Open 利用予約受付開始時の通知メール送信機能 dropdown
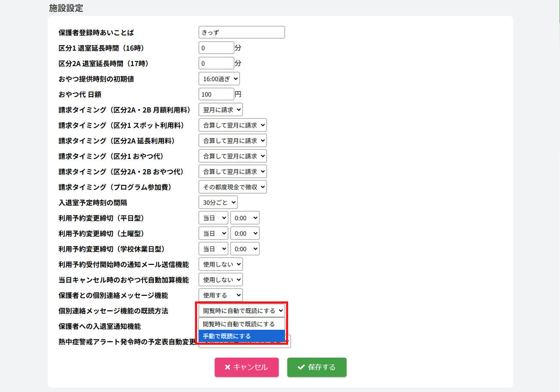 (x=220, y=264)
